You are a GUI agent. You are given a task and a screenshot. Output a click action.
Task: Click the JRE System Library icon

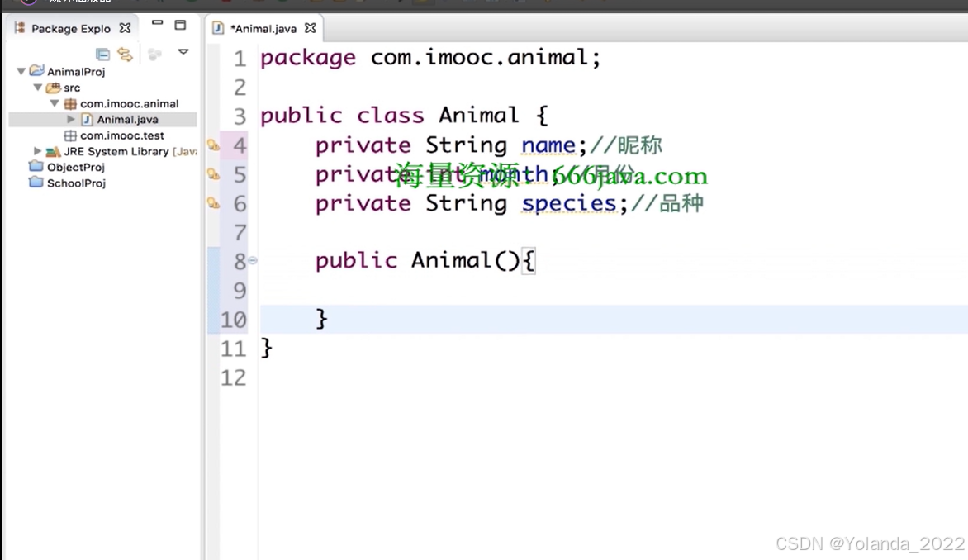point(53,151)
